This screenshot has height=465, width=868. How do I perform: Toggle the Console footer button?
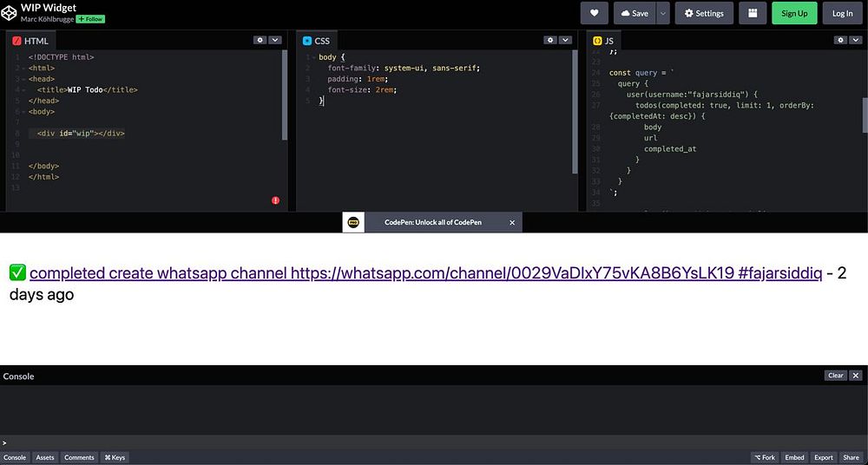(x=15, y=457)
